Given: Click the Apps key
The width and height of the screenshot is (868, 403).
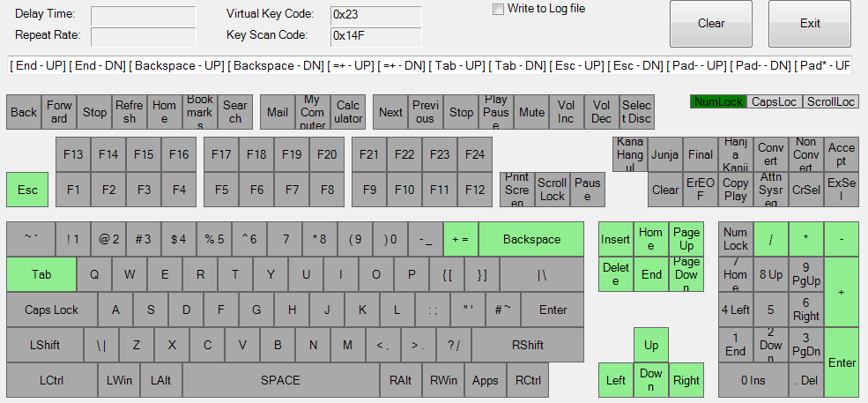Looking at the screenshot, I should pyautogui.click(x=486, y=380).
